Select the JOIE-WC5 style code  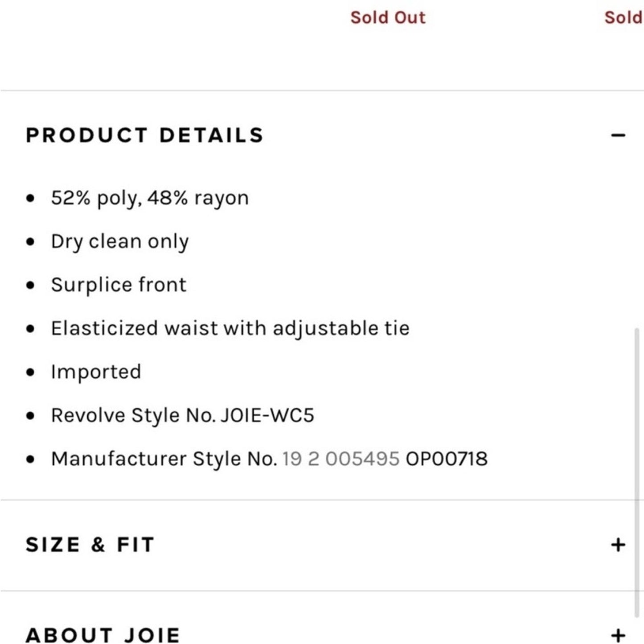tap(267, 415)
